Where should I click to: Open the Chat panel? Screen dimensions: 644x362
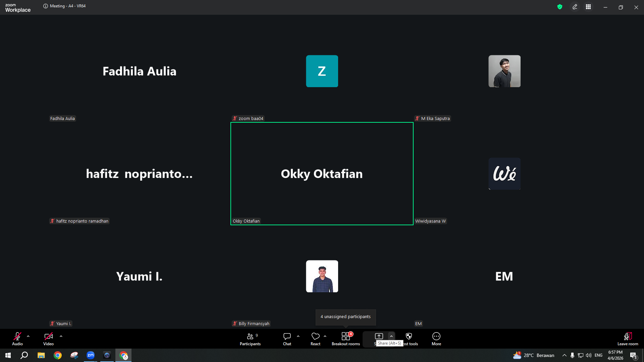[287, 339]
